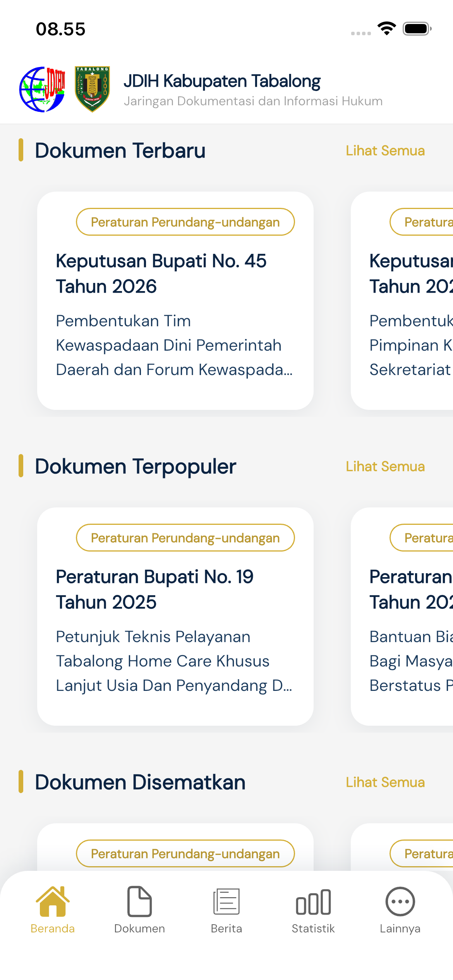The image size is (453, 980).
Task: Tap the Dokumen Disematkan section heading
Action: pos(140,782)
